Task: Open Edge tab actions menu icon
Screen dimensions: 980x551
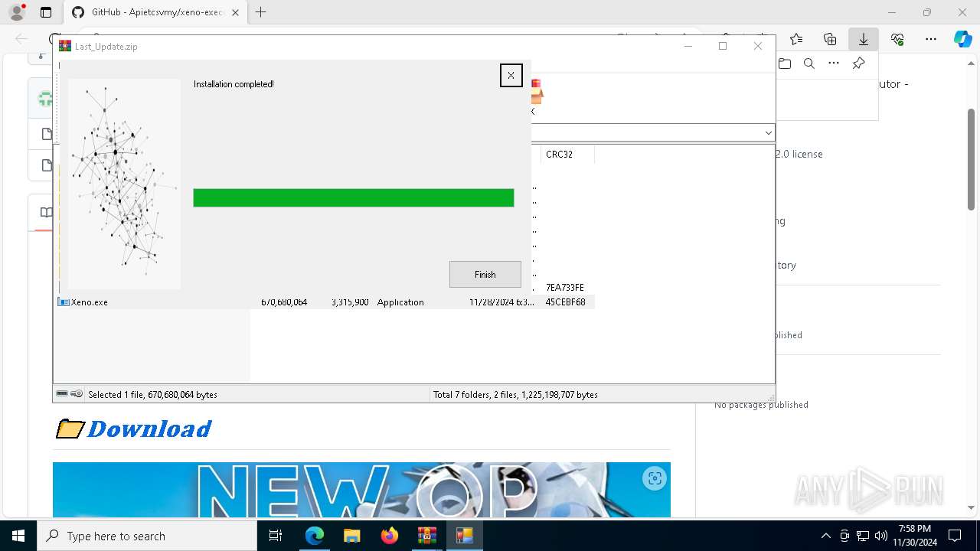Action: click(46, 12)
